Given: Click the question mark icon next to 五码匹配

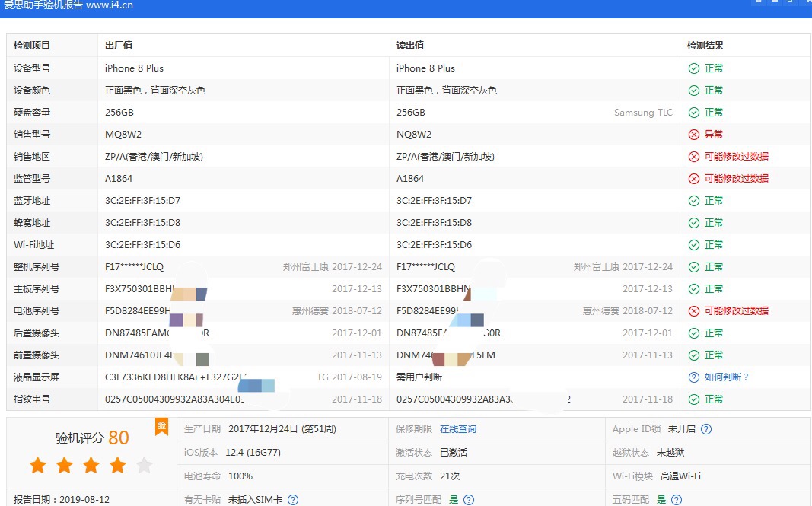Looking at the screenshot, I should (677, 499).
